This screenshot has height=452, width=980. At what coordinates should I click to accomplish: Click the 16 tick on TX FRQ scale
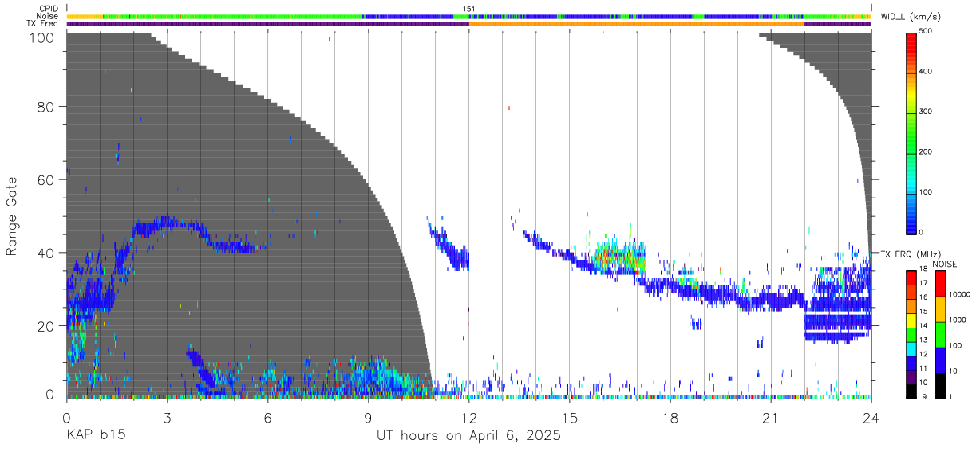point(923,297)
